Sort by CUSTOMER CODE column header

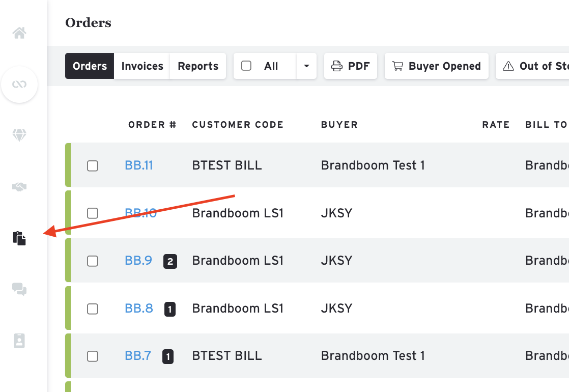coord(238,125)
